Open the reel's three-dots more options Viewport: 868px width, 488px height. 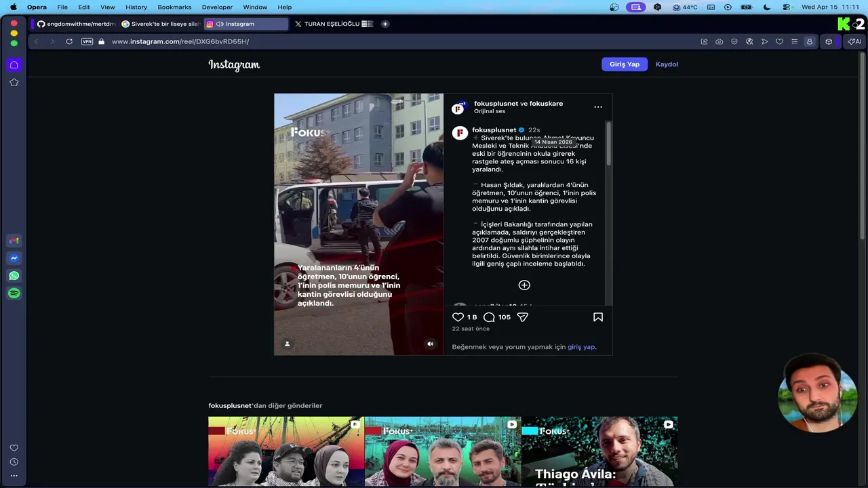pyautogui.click(x=597, y=107)
